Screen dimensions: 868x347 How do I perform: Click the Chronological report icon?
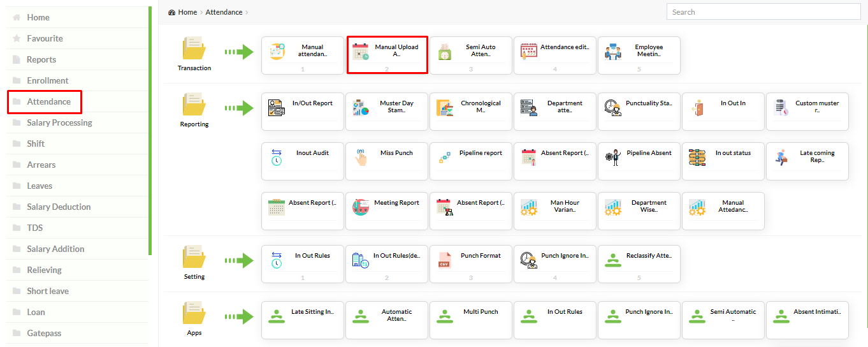445,108
